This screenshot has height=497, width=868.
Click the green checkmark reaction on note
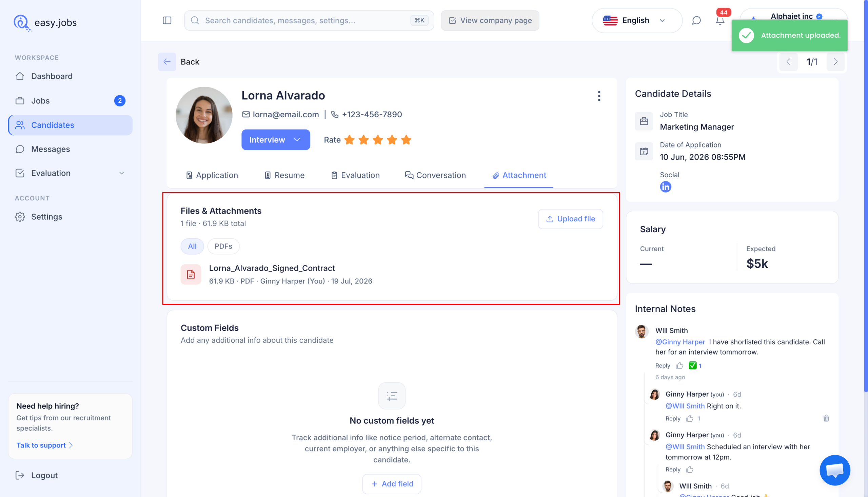point(692,365)
